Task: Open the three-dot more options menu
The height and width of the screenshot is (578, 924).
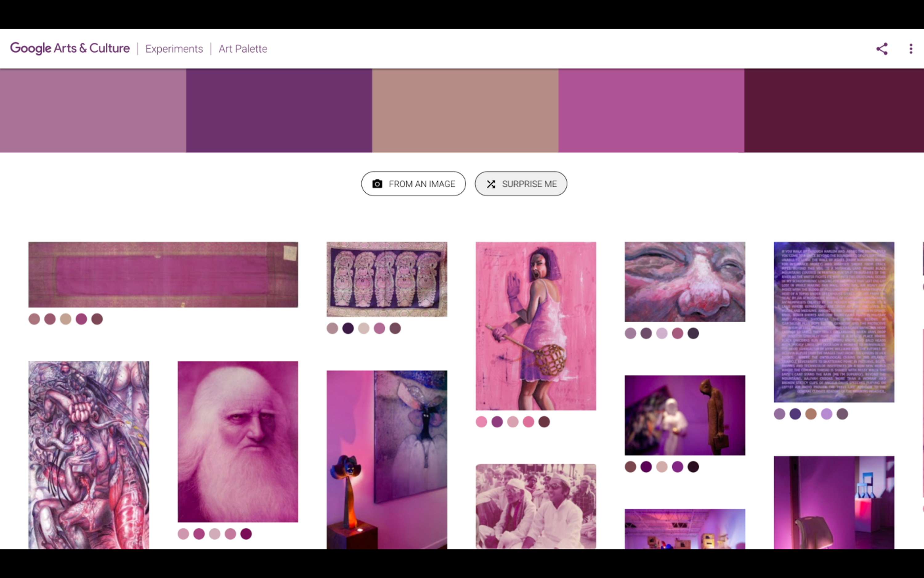Action: 911,48
